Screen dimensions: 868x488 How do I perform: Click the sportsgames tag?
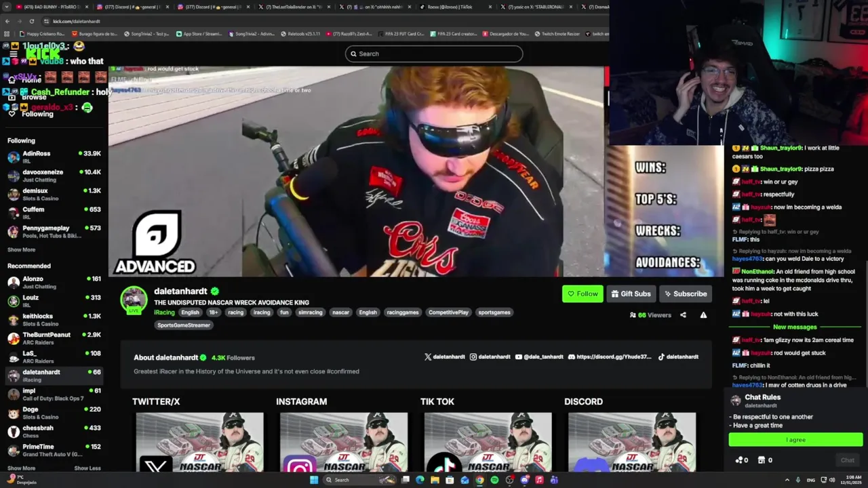(x=494, y=312)
